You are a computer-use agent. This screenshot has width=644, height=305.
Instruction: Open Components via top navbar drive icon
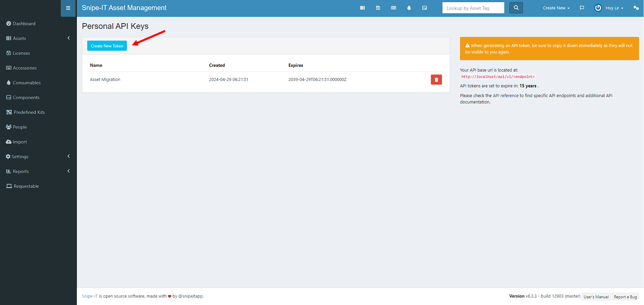[424, 8]
